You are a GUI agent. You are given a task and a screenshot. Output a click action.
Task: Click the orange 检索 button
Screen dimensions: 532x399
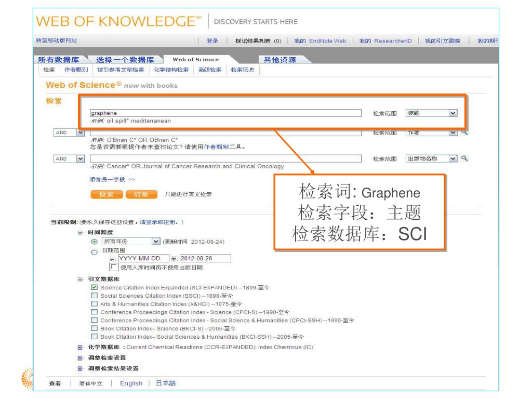(x=107, y=194)
